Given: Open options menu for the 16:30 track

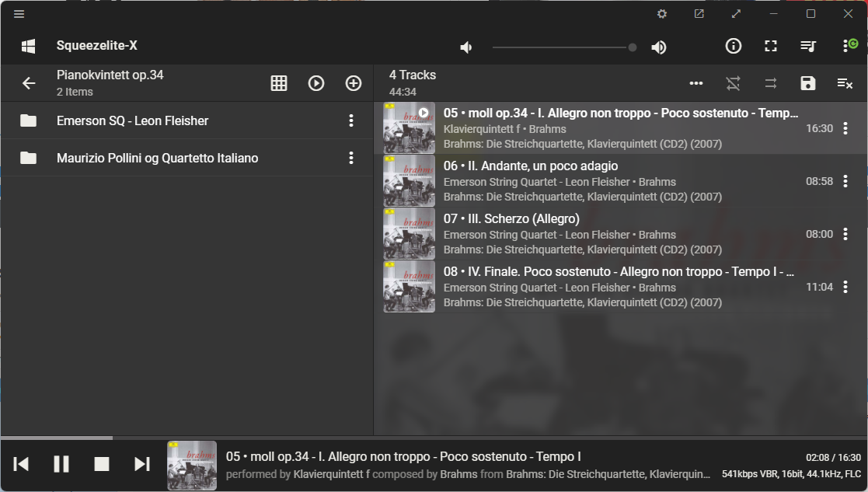Looking at the screenshot, I should pos(845,128).
